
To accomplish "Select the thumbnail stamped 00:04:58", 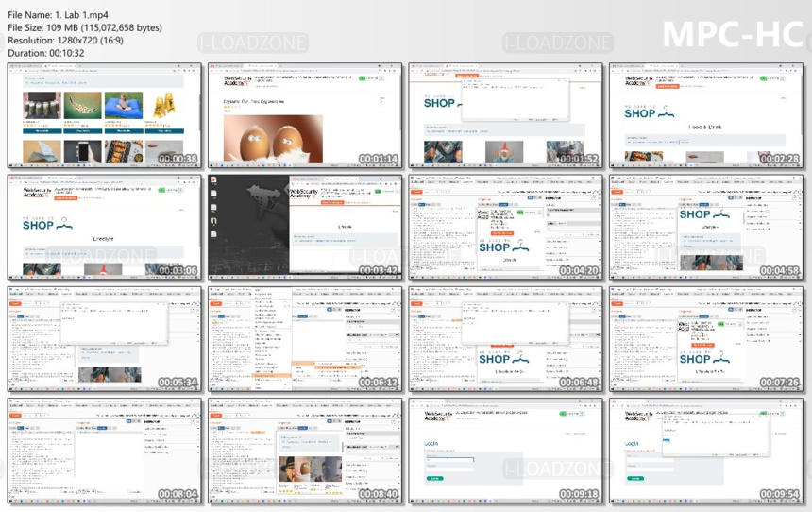I will [x=706, y=227].
